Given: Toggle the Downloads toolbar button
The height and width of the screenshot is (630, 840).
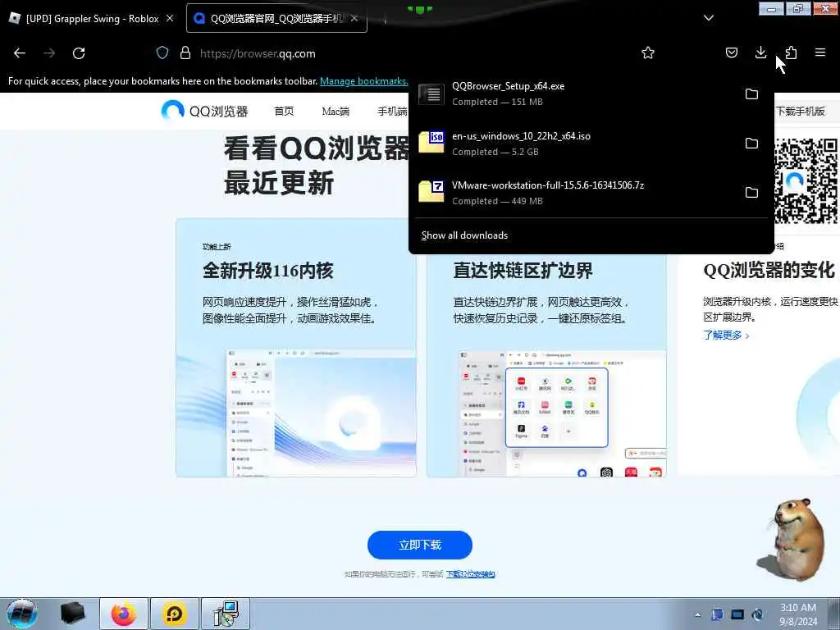Looking at the screenshot, I should pyautogui.click(x=760, y=52).
